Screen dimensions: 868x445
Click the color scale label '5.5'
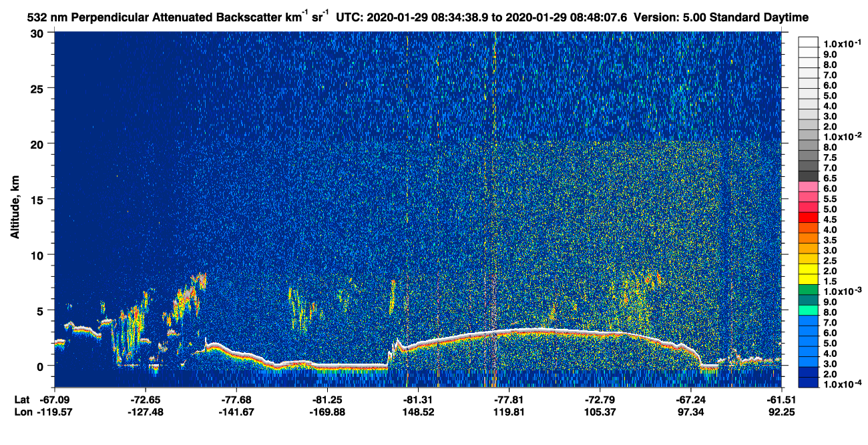point(831,199)
